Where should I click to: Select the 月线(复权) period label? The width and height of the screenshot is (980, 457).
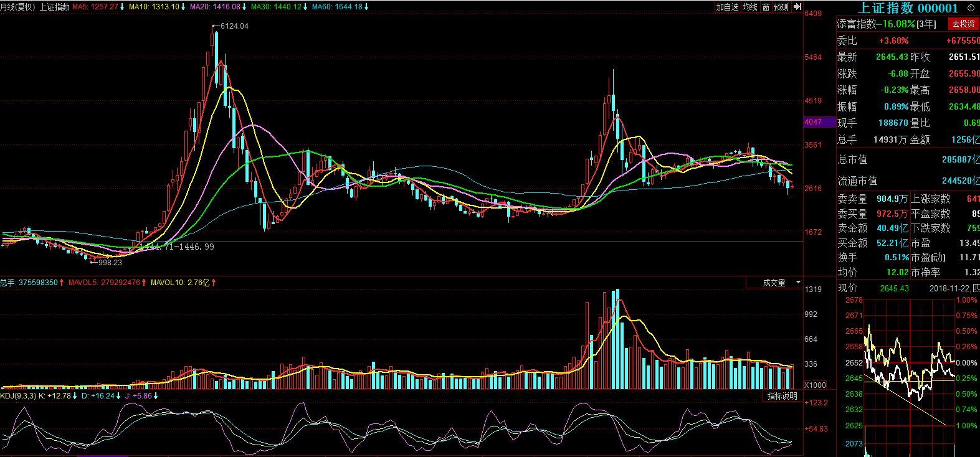click(x=17, y=7)
